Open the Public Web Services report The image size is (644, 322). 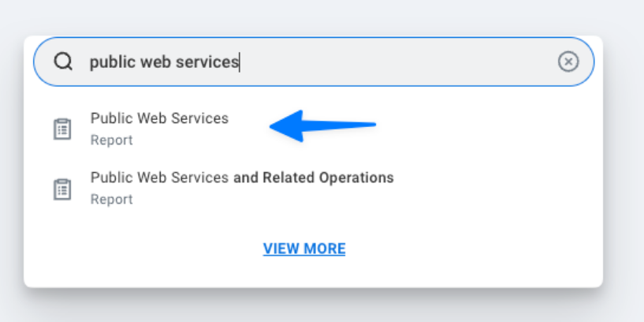click(159, 118)
